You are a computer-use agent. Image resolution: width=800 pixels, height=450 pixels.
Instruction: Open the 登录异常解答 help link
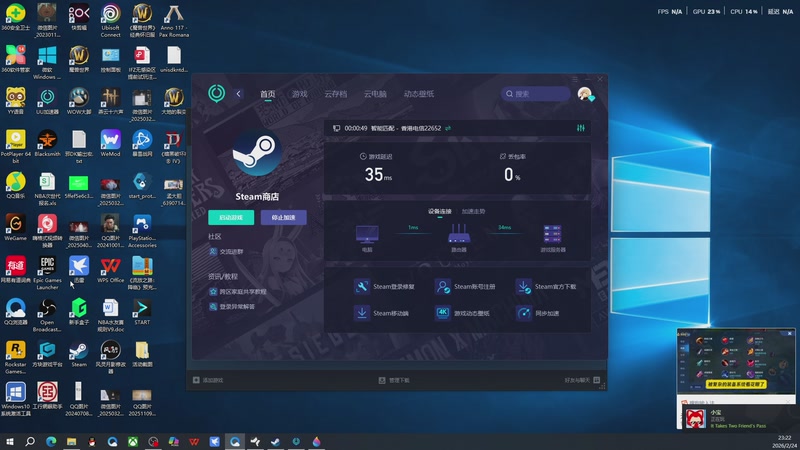(x=232, y=307)
